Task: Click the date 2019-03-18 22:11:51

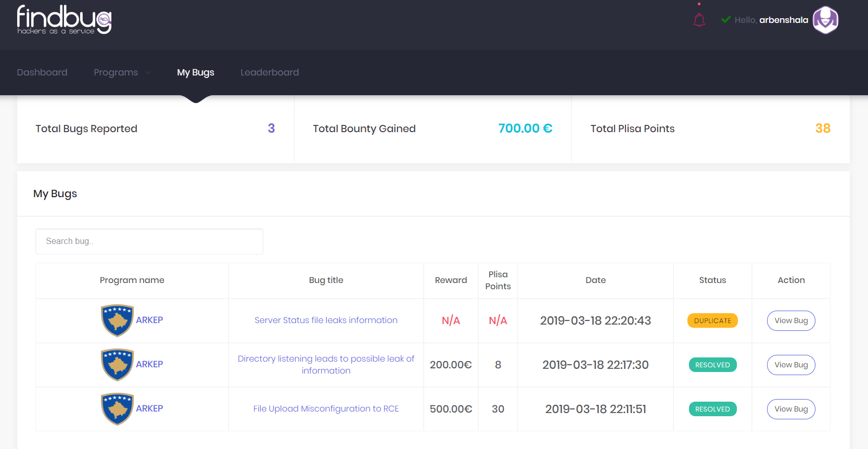Action: tap(595, 409)
